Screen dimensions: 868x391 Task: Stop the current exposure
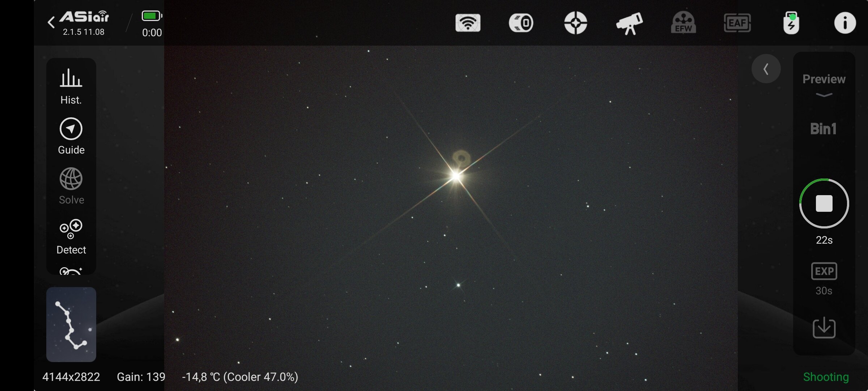pos(824,203)
